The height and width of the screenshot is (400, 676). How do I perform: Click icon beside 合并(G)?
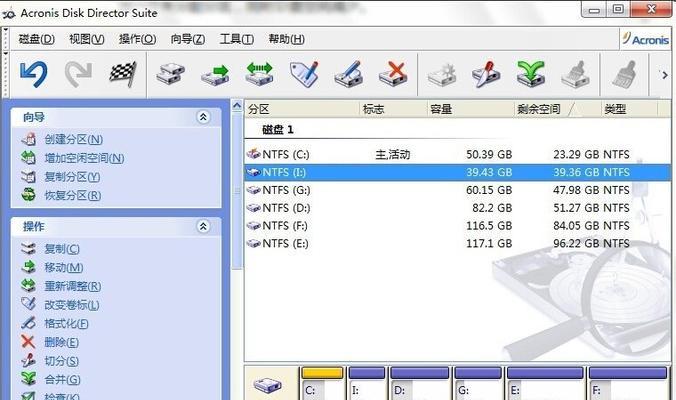[28, 379]
